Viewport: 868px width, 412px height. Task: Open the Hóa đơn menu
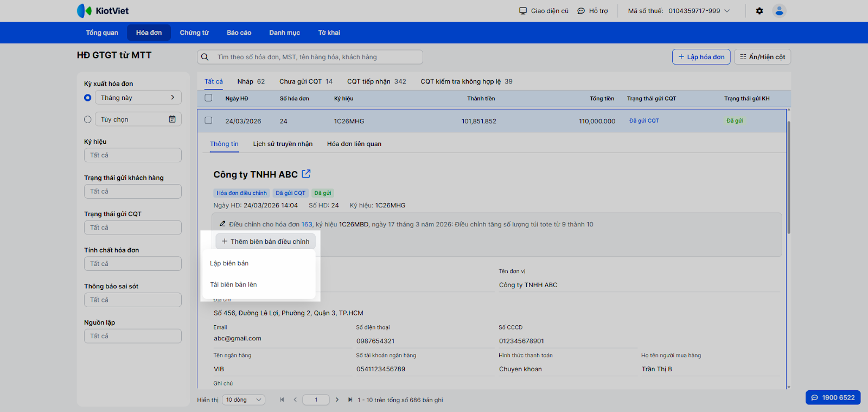[x=149, y=33]
